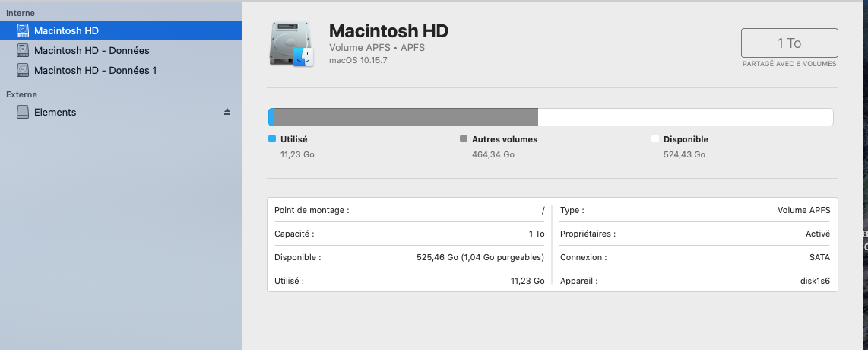
Task: Click the "1 To" capacity box
Action: point(789,43)
